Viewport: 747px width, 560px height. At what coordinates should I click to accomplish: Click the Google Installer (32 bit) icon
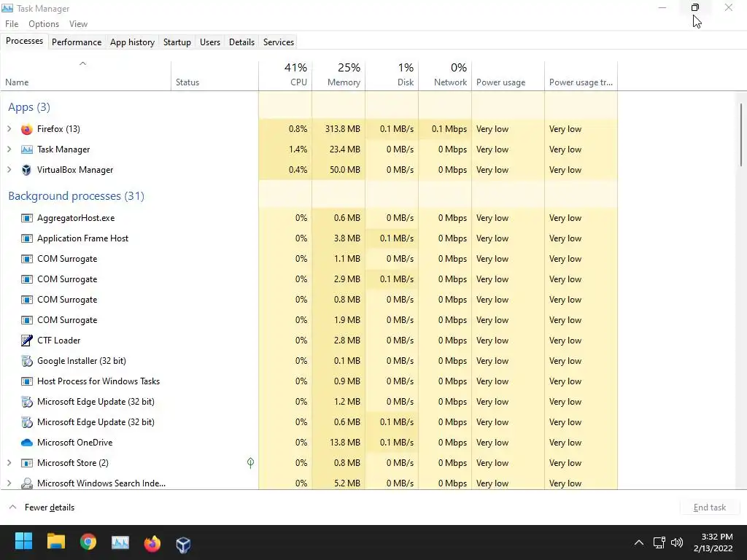[x=27, y=361]
